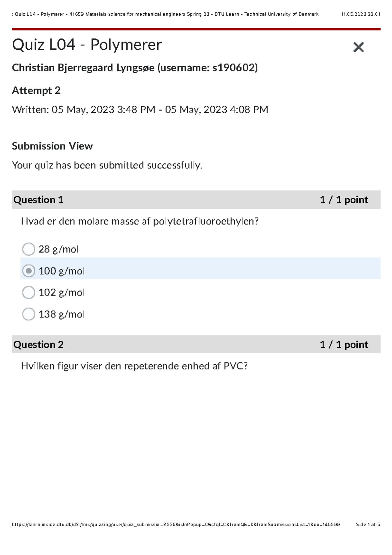Click the Quiz L04 - Polymerer title
Viewport: 392px width, 555px height.
tap(87, 45)
